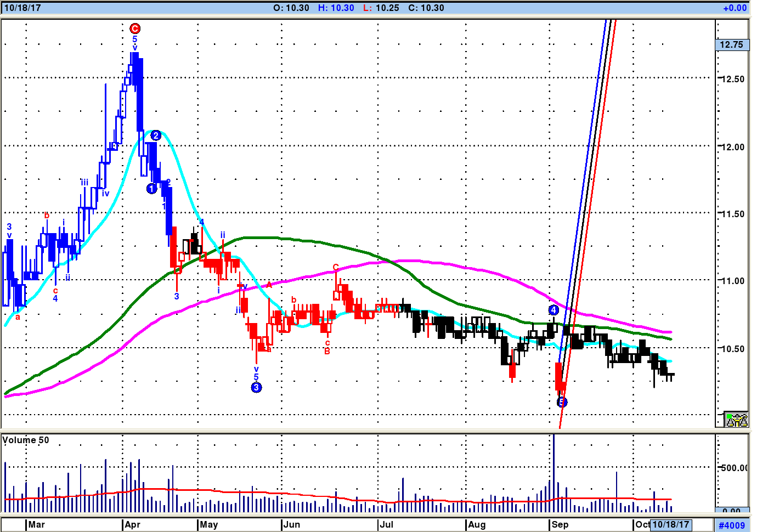This screenshot has width=768, height=532.
Task: Select the blue circled 1 wave label
Action: [152, 189]
